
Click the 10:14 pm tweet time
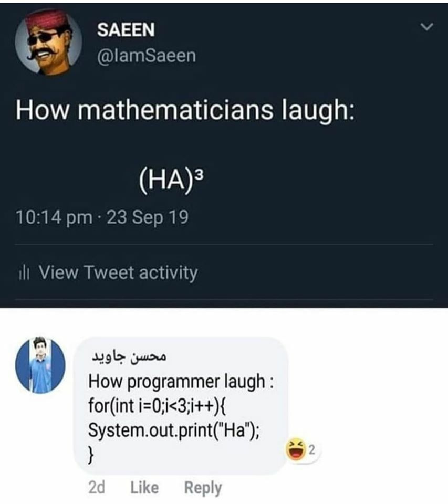[x=54, y=217]
